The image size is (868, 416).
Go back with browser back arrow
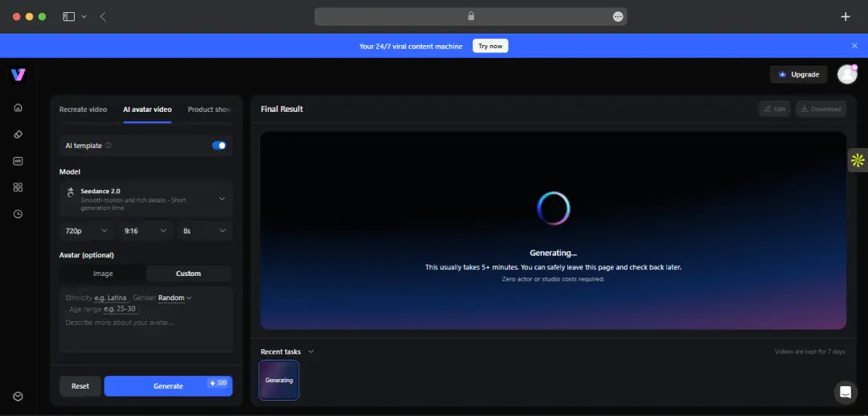(103, 17)
